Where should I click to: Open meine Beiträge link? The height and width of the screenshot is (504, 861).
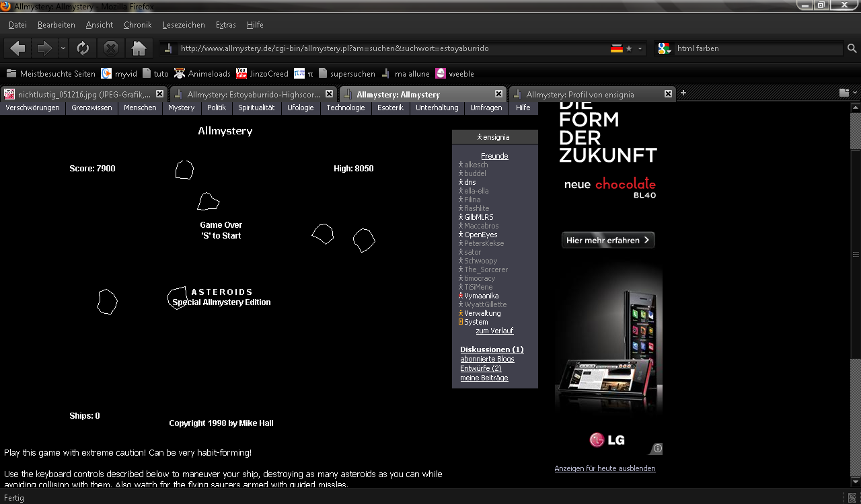coord(484,378)
